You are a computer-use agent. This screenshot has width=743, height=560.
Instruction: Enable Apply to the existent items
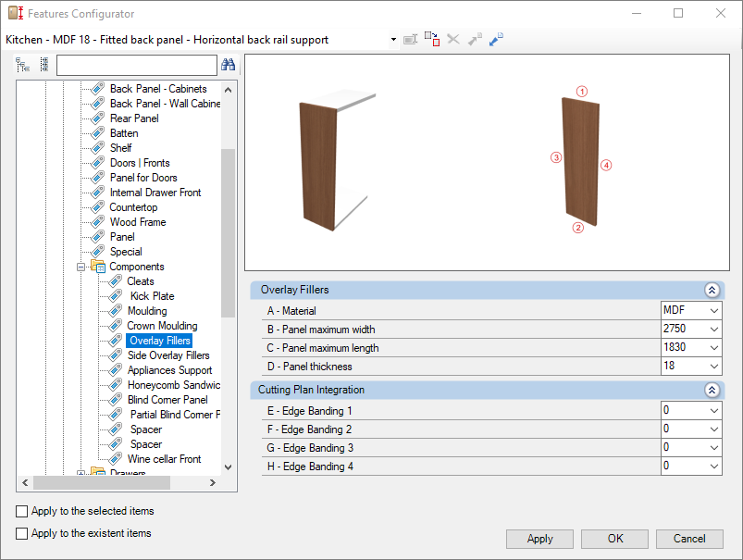coord(22,533)
